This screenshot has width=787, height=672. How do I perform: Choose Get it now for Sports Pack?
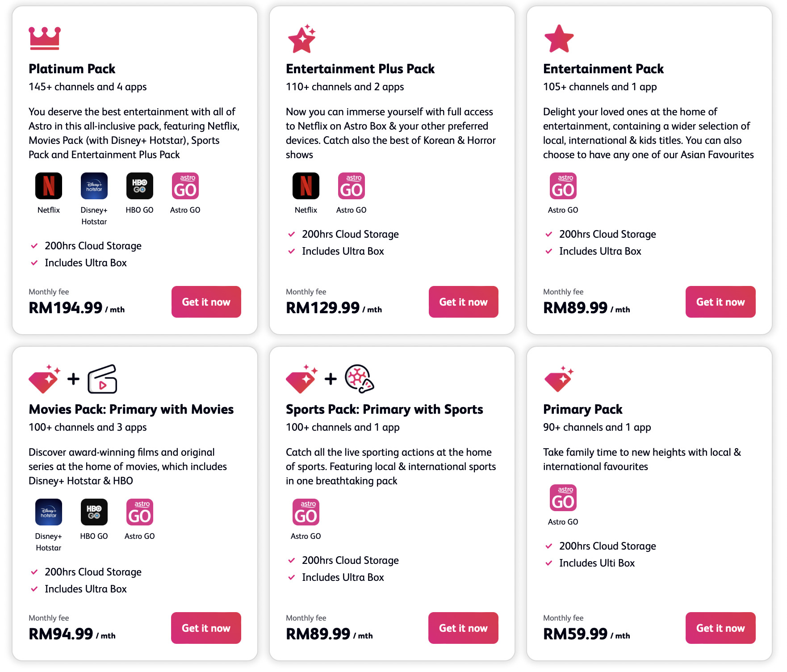coord(463,628)
